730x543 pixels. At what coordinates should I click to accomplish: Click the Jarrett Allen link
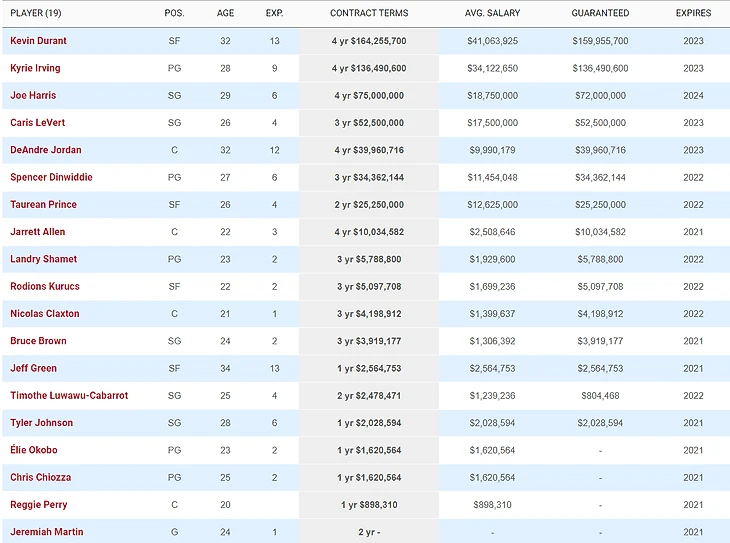pos(37,232)
